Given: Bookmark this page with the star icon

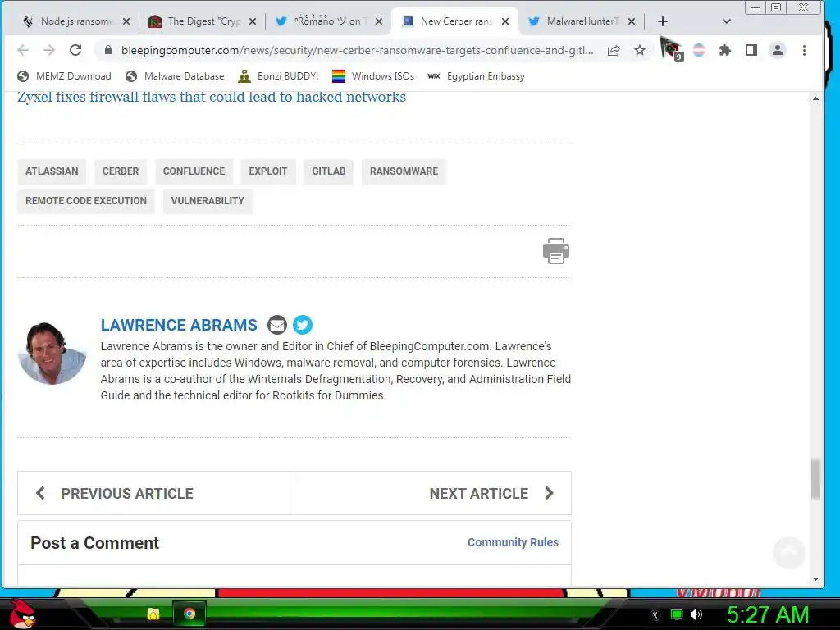Looking at the screenshot, I should [x=640, y=50].
